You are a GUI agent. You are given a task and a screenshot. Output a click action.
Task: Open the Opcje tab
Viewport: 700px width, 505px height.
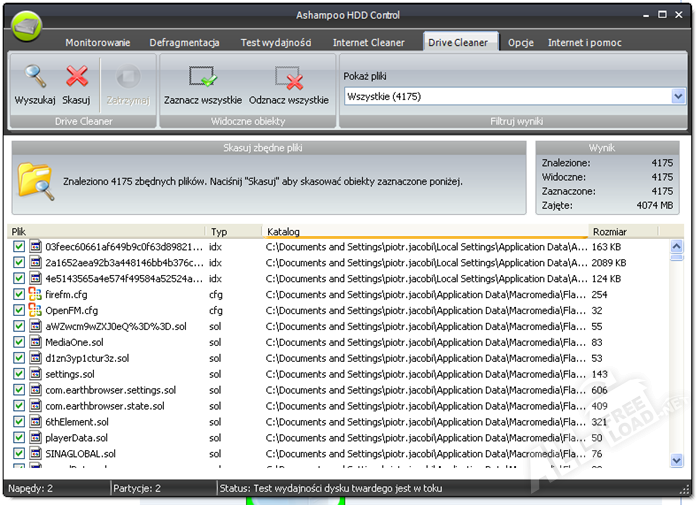520,43
